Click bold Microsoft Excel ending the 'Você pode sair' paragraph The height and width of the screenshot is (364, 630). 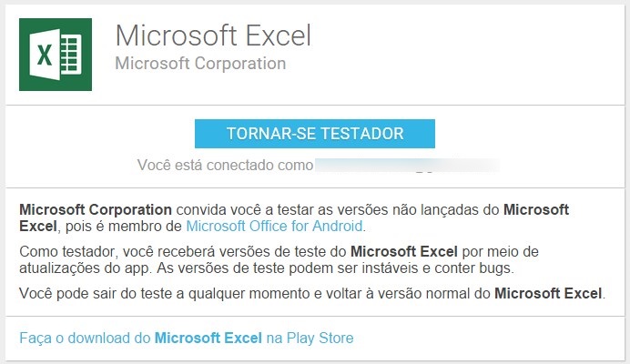[x=548, y=293]
